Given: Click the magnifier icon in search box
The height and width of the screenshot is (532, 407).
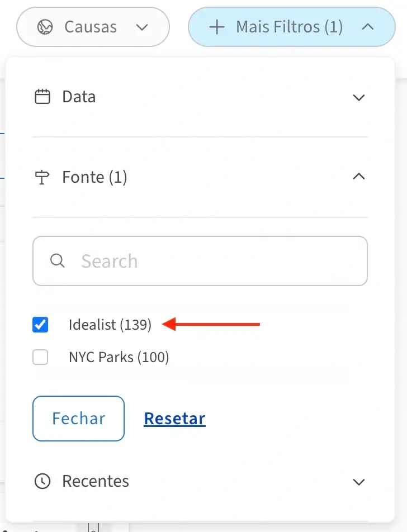Looking at the screenshot, I should click(57, 261).
